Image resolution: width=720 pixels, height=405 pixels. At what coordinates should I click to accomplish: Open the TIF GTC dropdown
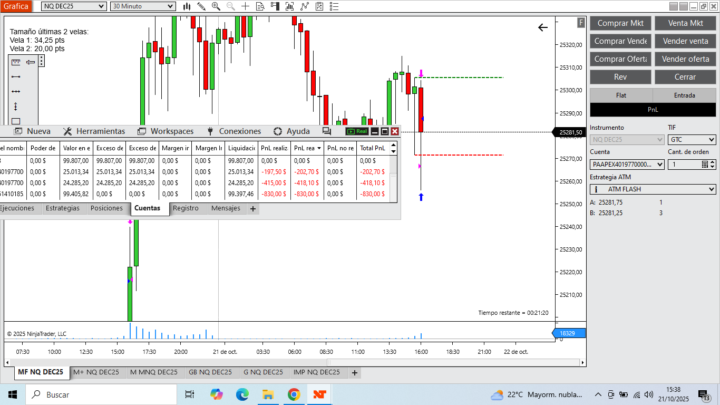pos(692,140)
